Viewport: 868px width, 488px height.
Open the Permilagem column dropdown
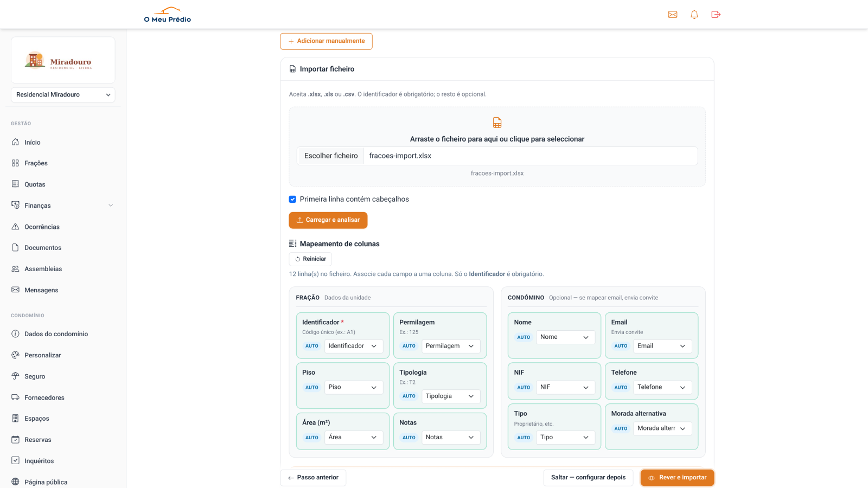coord(451,346)
